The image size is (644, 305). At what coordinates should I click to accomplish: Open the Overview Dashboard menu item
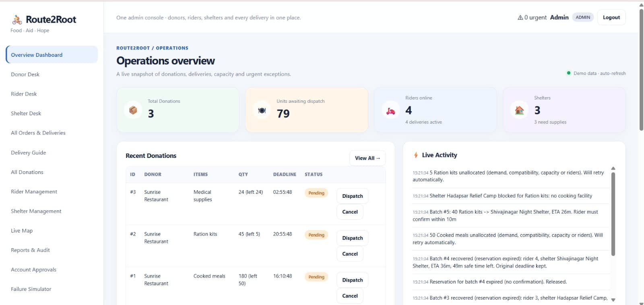(52, 55)
